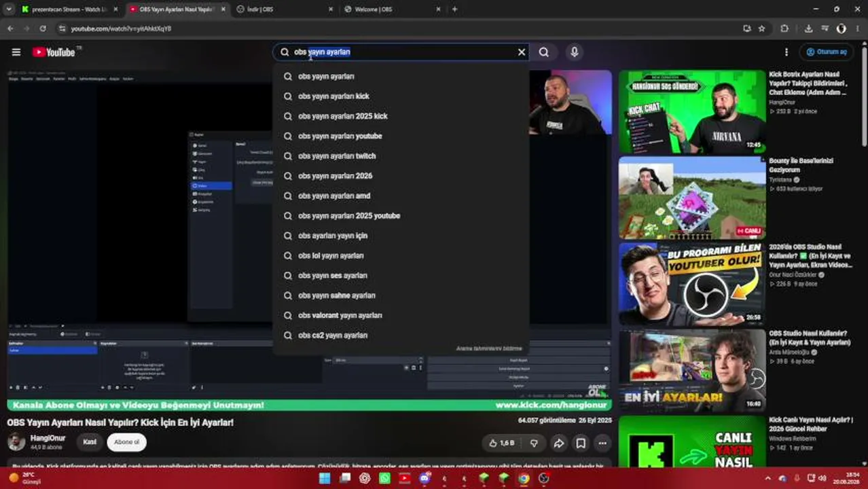Open Discord from the taskbar

424,478
